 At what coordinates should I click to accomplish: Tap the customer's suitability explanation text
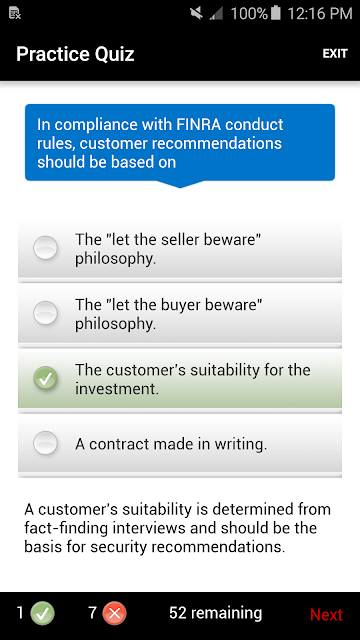(178, 528)
